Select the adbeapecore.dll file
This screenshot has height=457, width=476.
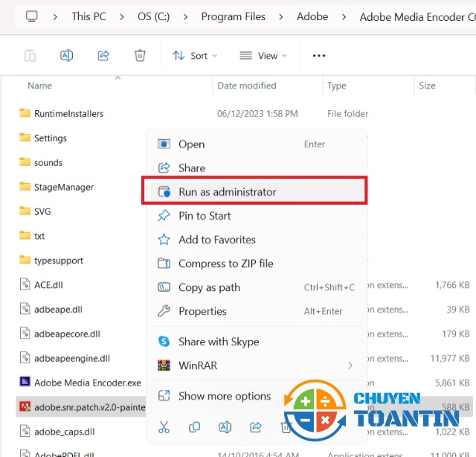[x=67, y=334]
